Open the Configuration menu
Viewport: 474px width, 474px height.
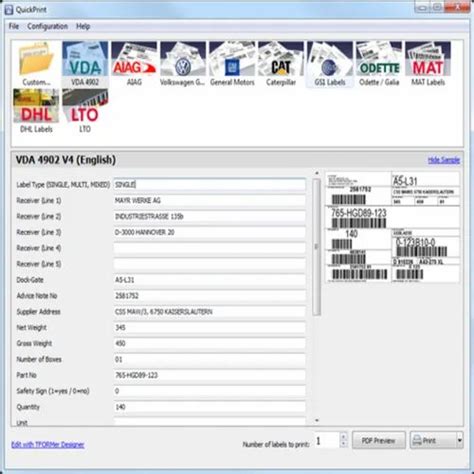(x=47, y=26)
